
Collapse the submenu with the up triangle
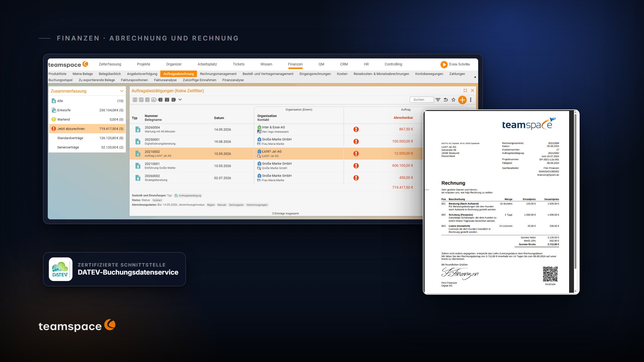coord(475,77)
